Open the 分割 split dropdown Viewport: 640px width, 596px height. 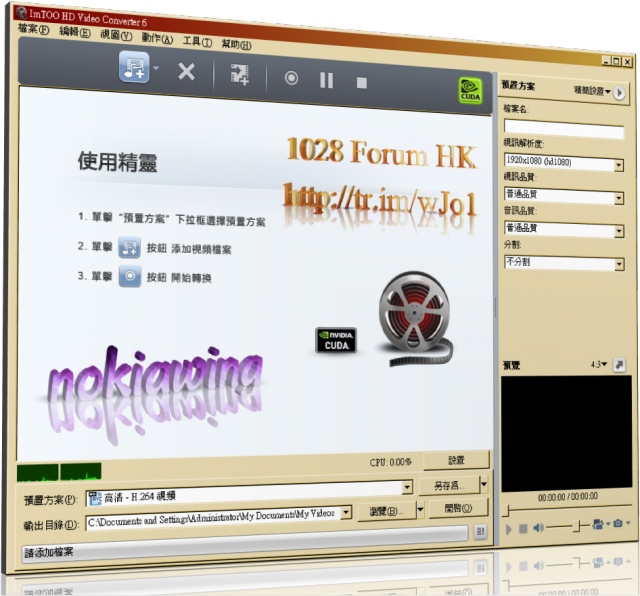[619, 263]
